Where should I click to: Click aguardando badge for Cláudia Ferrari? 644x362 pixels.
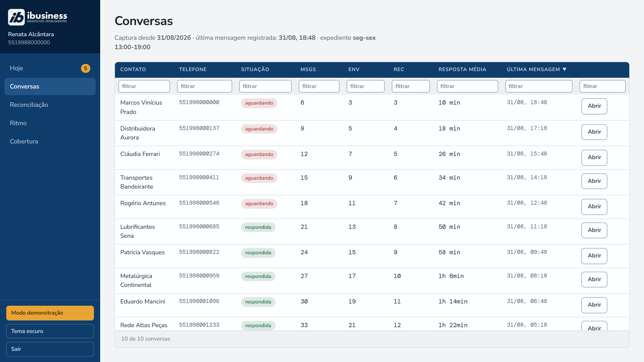259,154
